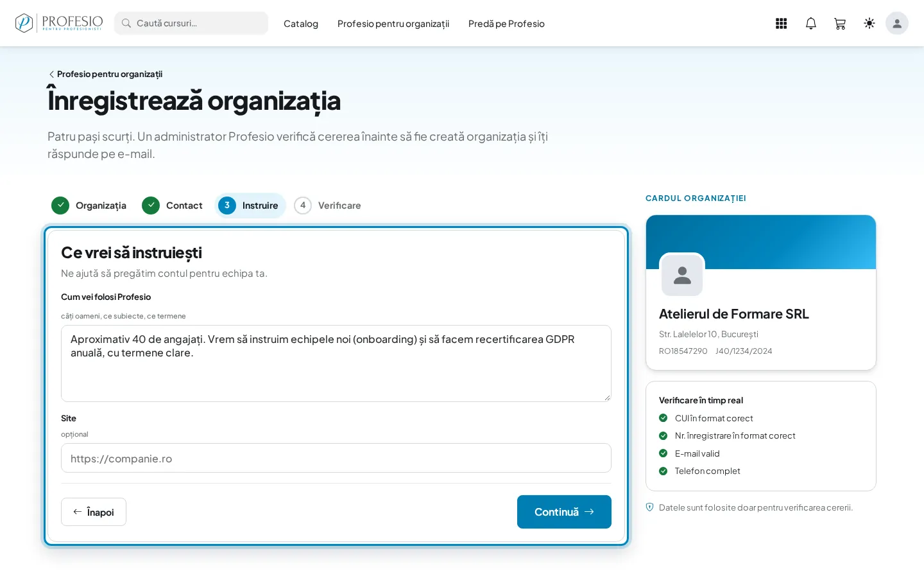The height and width of the screenshot is (578, 924).
Task: Click the Înapoi button
Action: click(x=94, y=512)
